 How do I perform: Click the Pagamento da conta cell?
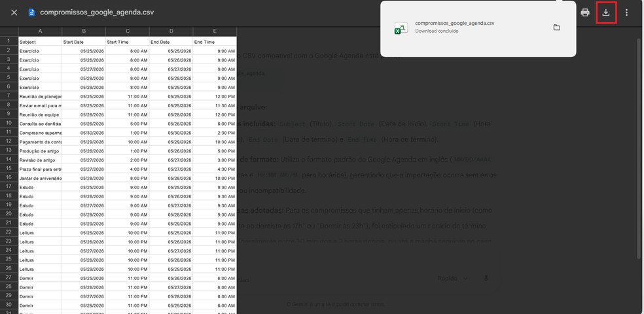pos(41,142)
